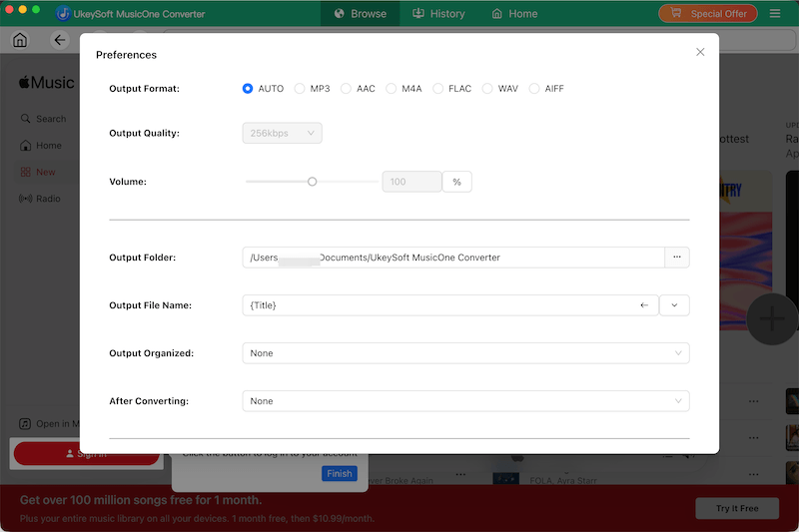Image resolution: width=799 pixels, height=532 pixels.
Task: Click the Apple Music logo
Action: (x=46, y=83)
